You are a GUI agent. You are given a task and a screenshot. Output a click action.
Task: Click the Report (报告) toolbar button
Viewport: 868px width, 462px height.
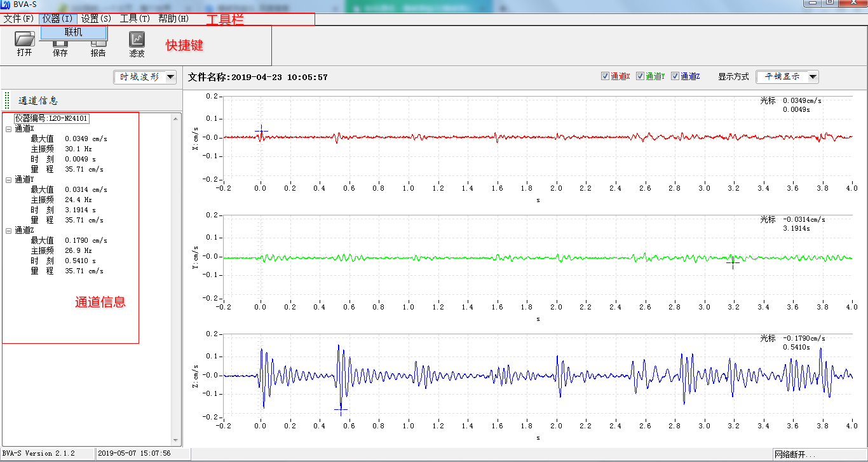[98, 48]
